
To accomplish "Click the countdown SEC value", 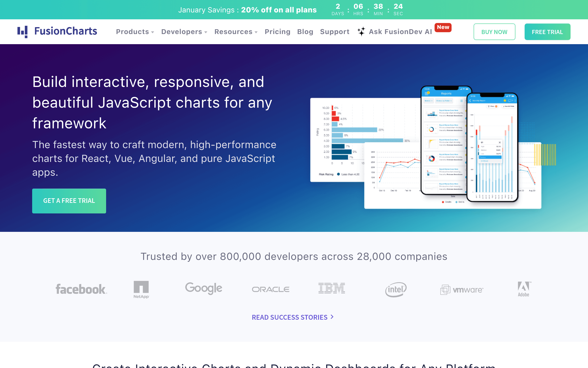I will (x=398, y=6).
